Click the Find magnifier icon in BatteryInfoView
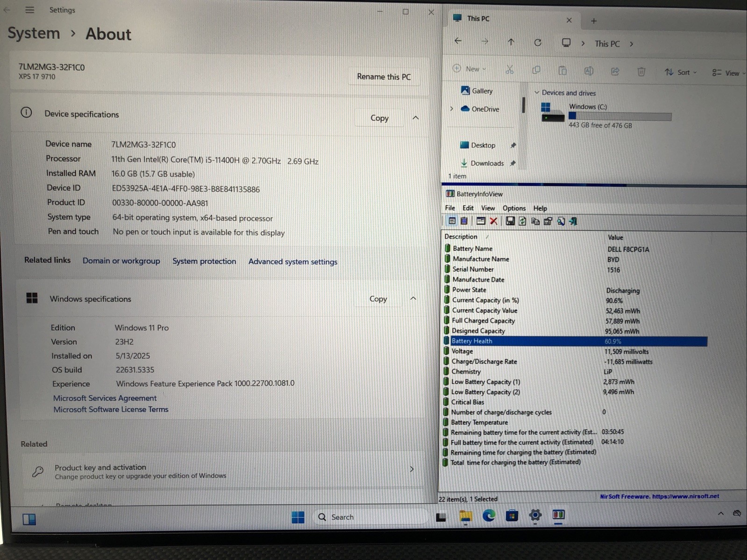The image size is (747, 560). pos(561,221)
